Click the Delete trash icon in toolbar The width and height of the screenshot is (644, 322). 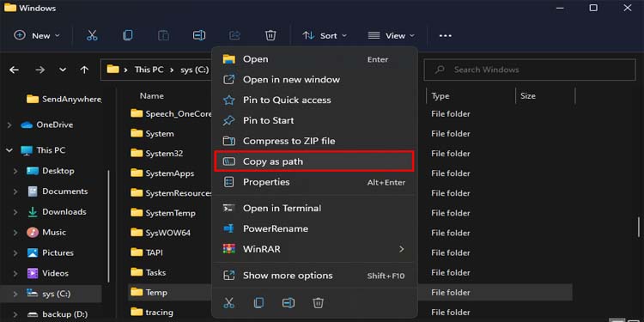(x=270, y=36)
